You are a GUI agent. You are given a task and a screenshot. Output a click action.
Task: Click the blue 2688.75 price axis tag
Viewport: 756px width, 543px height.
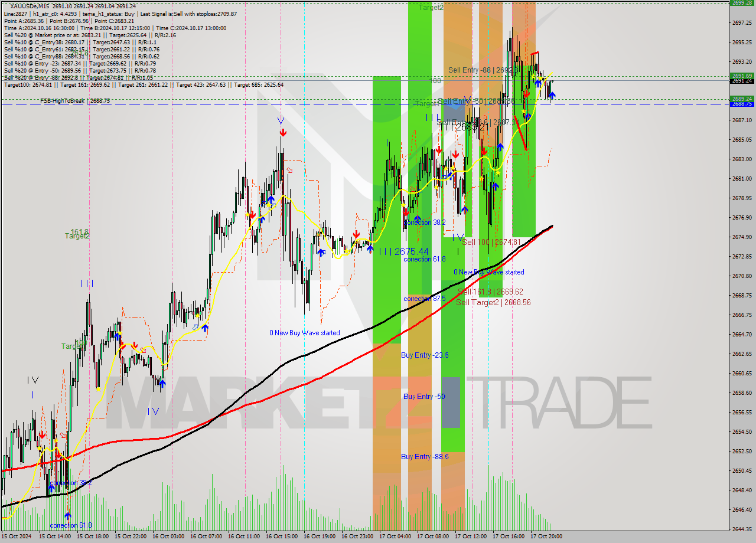coord(742,104)
